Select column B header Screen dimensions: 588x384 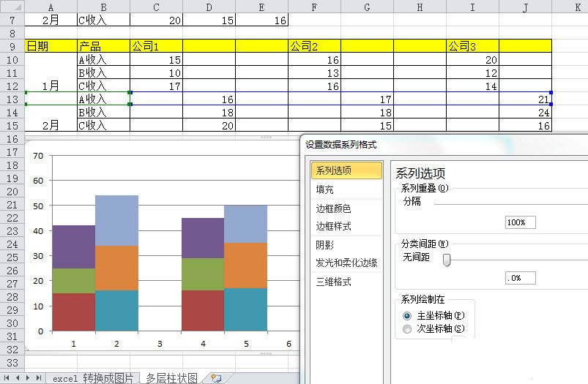pyautogui.click(x=103, y=7)
